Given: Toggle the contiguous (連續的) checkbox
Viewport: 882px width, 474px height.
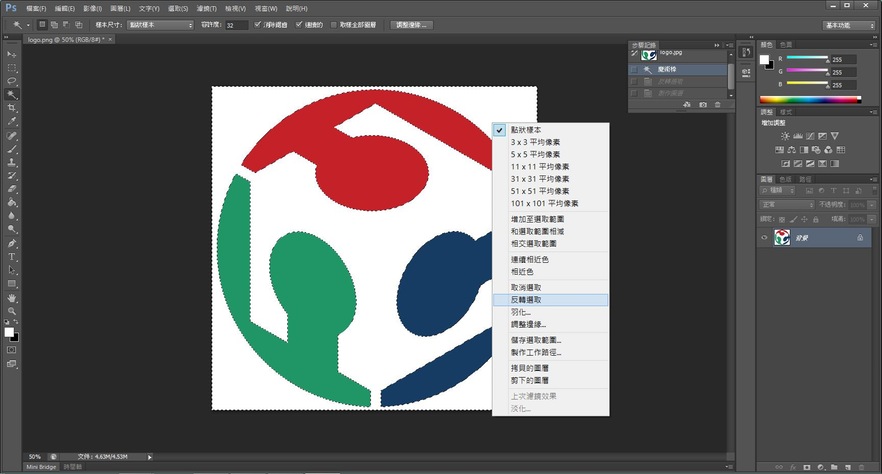Looking at the screenshot, I should point(299,25).
